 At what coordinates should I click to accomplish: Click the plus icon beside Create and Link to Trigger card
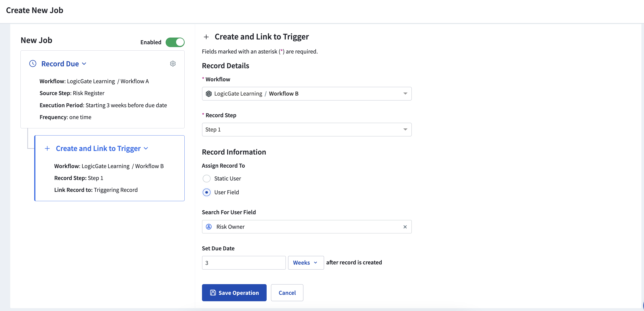tap(47, 148)
